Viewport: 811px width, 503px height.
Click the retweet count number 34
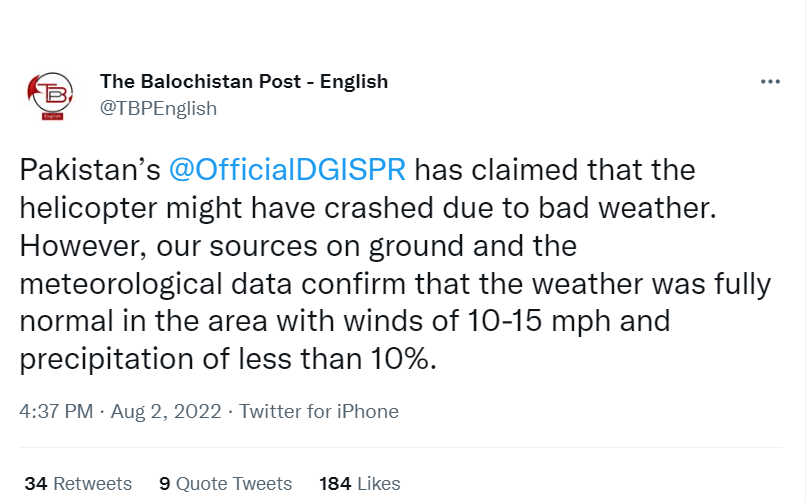pos(36,484)
